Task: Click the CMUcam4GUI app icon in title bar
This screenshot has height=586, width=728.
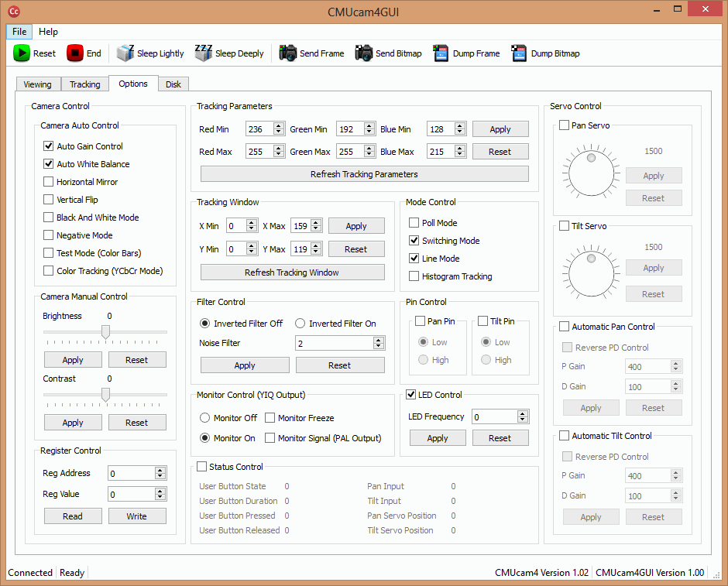Action: [x=14, y=11]
